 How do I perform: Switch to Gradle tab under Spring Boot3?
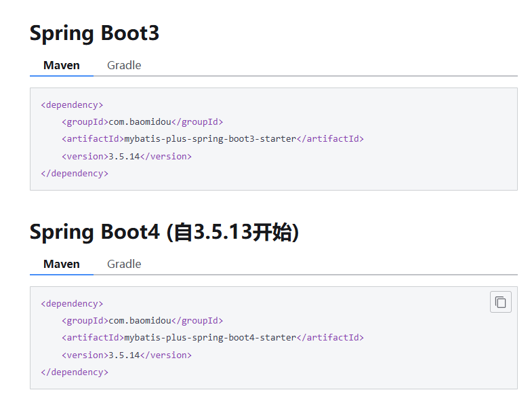click(124, 65)
